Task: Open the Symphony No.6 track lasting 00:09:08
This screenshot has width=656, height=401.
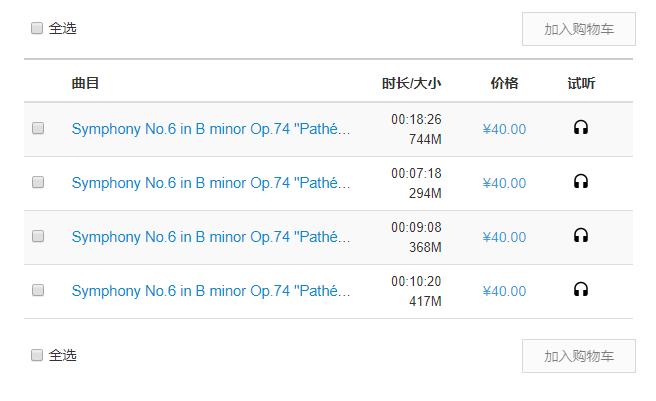Action: [x=211, y=237]
